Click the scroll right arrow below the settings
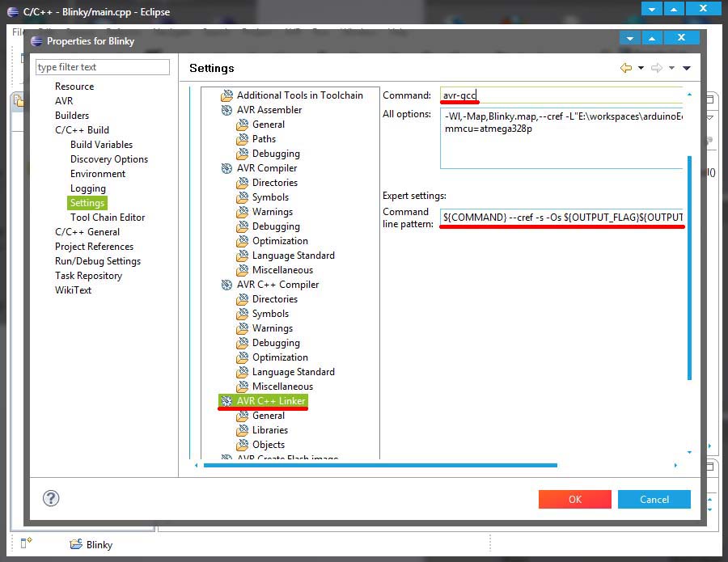Viewport: 728px width, 562px height. coord(675,465)
